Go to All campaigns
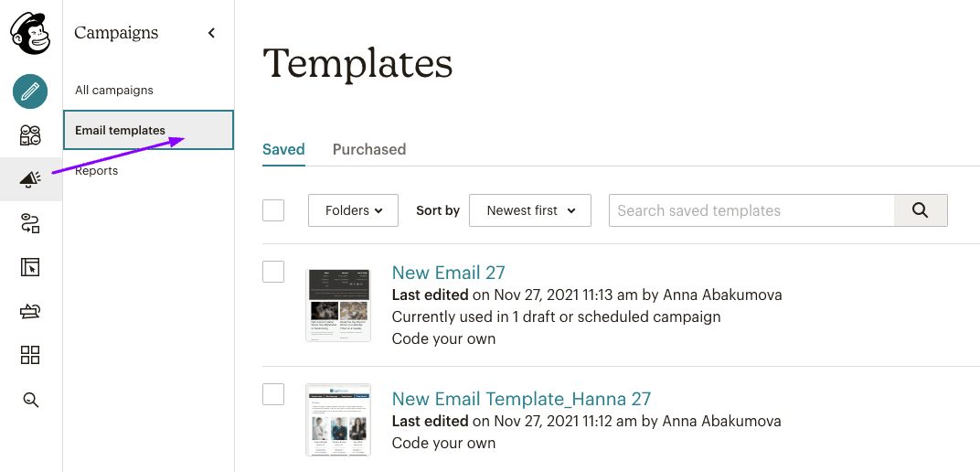The width and height of the screenshot is (980, 472). [x=114, y=91]
